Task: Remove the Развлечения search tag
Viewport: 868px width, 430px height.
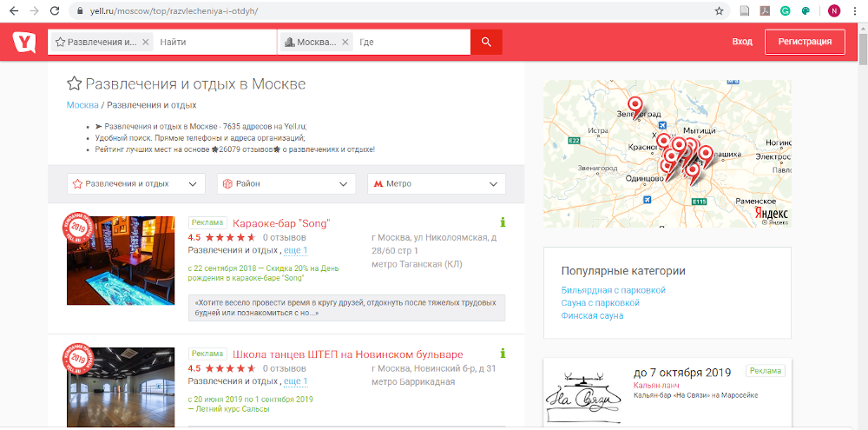Action: (x=146, y=42)
